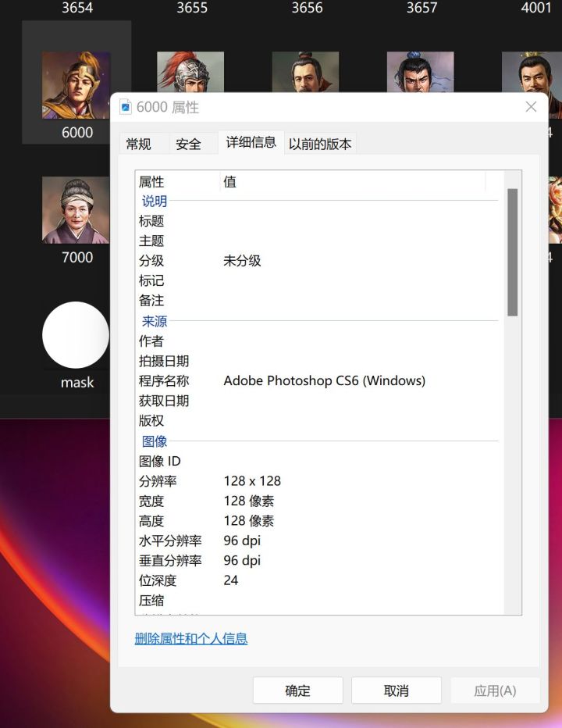
Task: Click the 压缩 property row
Action: [x=319, y=601]
